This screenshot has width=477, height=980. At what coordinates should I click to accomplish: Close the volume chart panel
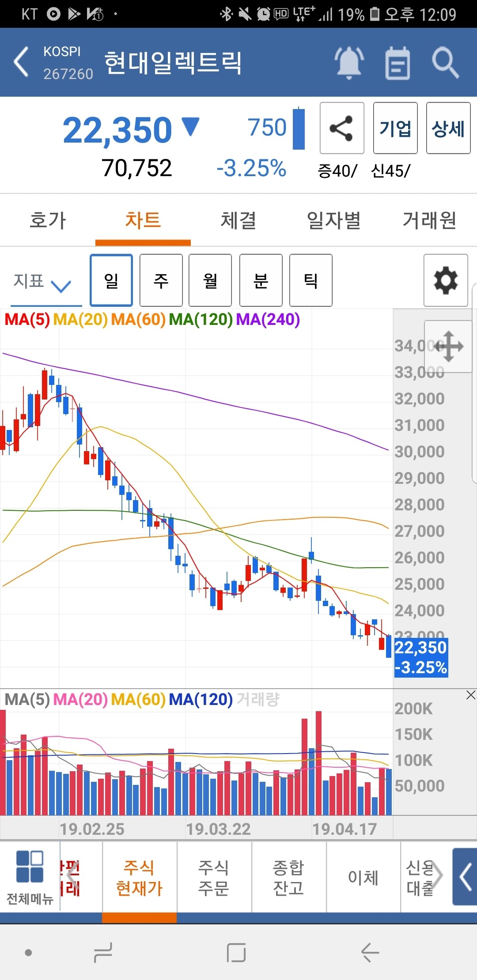(471, 695)
